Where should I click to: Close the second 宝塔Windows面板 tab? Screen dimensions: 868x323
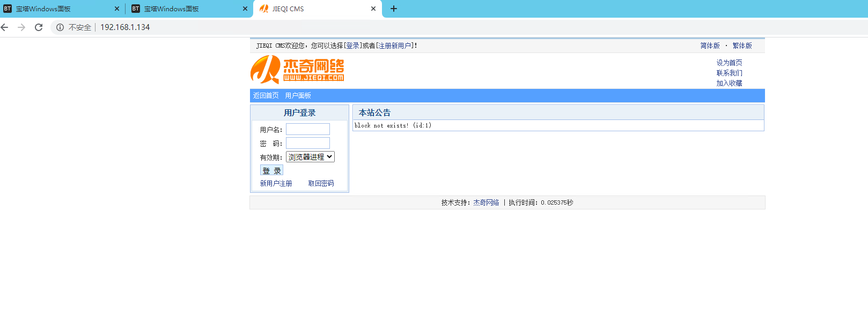tap(245, 9)
